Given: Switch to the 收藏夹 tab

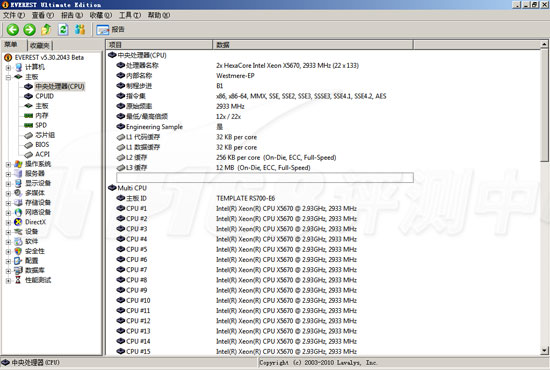Looking at the screenshot, I should click(40, 46).
